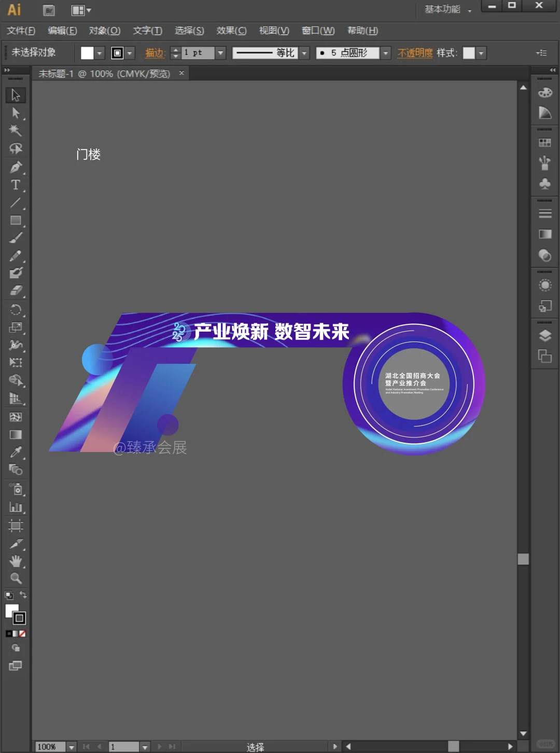Viewport: 560px width, 753px height.
Task: Select the Magic Wand tool
Action: pyautogui.click(x=16, y=131)
